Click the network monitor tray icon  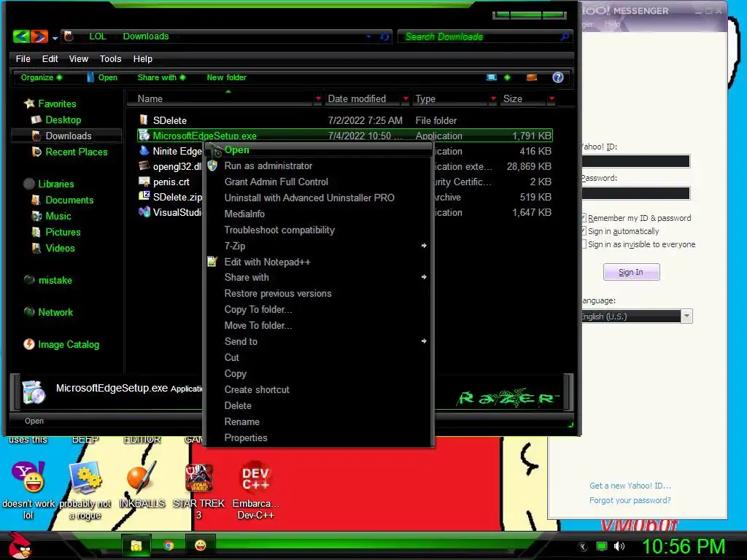[x=602, y=547]
